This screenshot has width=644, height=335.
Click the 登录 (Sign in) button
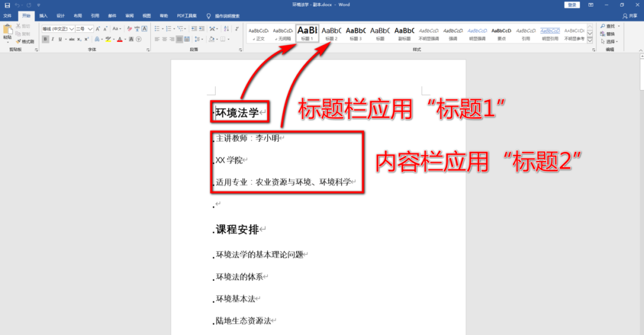click(572, 5)
